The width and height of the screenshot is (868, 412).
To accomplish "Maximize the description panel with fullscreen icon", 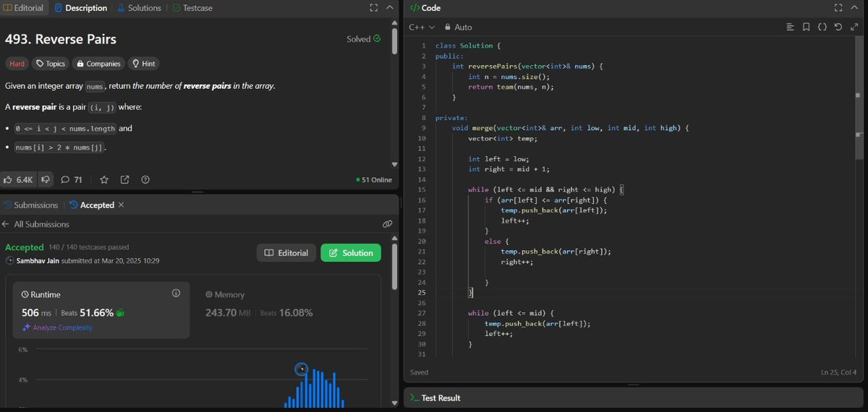I will 373,8.
